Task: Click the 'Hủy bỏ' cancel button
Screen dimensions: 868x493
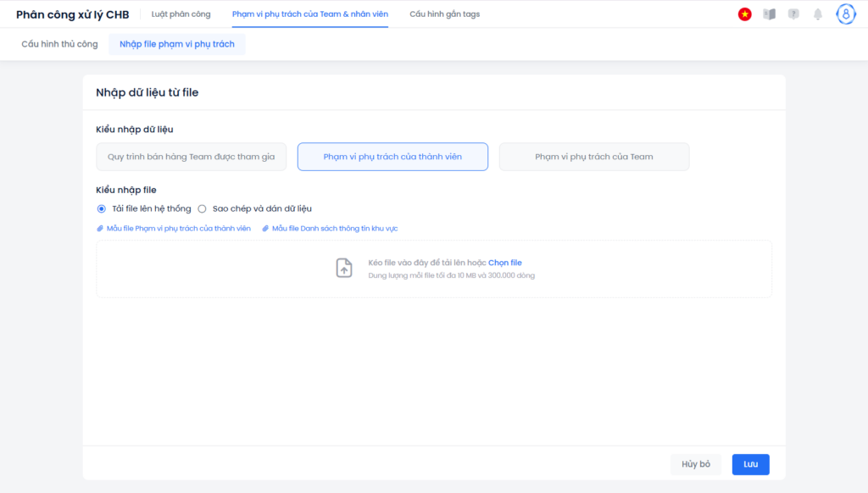Action: coord(696,464)
